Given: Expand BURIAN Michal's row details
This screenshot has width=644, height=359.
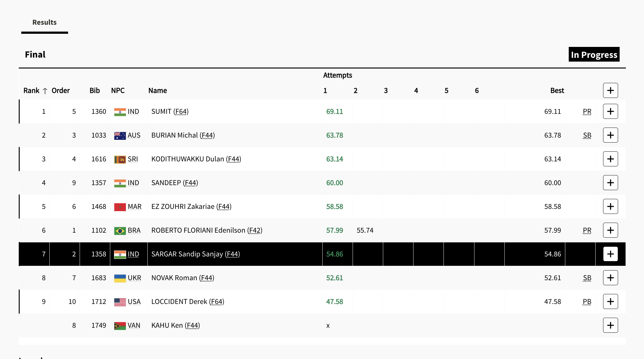Looking at the screenshot, I should [610, 135].
